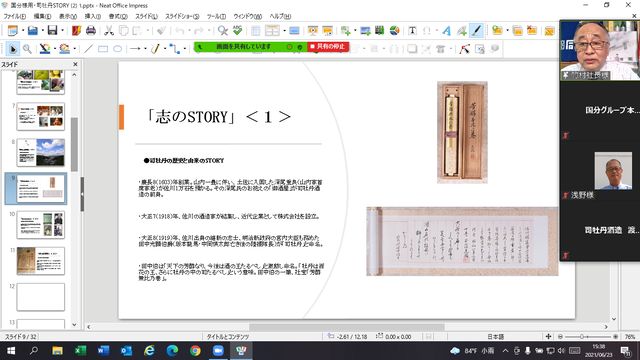Screen dimensions: 640x360
Task: Expand the Fill Color dropdown arrow
Action: 75,49
